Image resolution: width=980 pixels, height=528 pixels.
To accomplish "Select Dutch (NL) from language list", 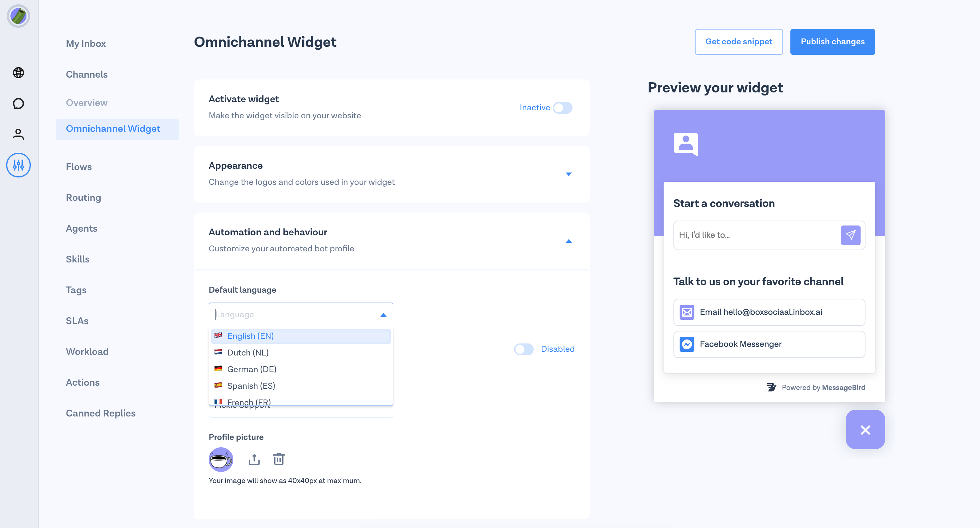I will pos(248,352).
